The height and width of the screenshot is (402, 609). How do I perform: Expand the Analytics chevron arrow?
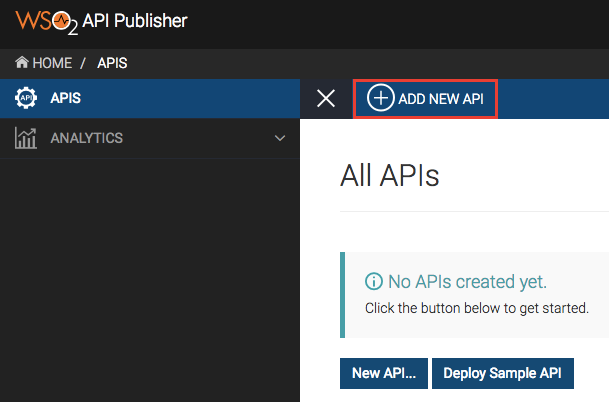click(x=280, y=138)
